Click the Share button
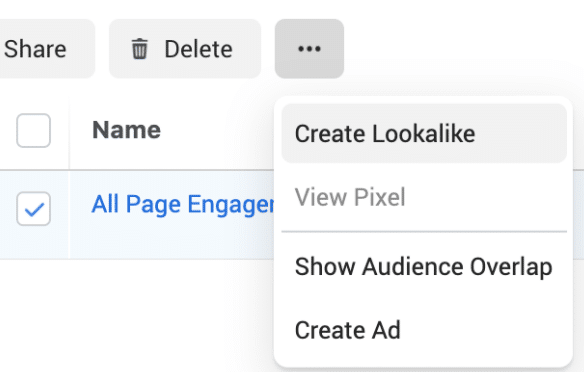Screen dimensions: 584x372 35,49
